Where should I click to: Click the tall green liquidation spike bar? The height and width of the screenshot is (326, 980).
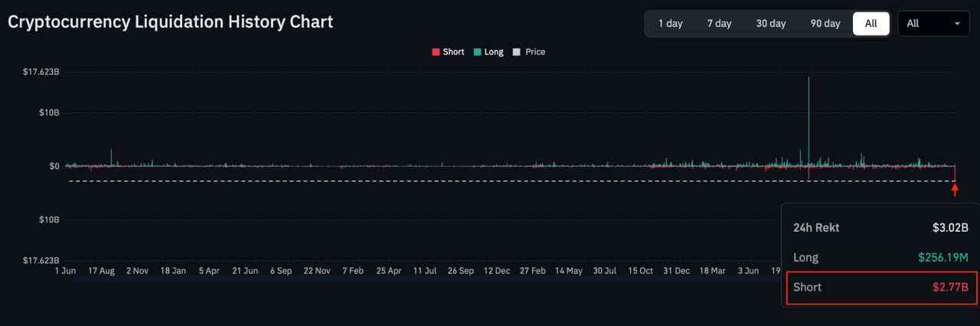point(808,121)
